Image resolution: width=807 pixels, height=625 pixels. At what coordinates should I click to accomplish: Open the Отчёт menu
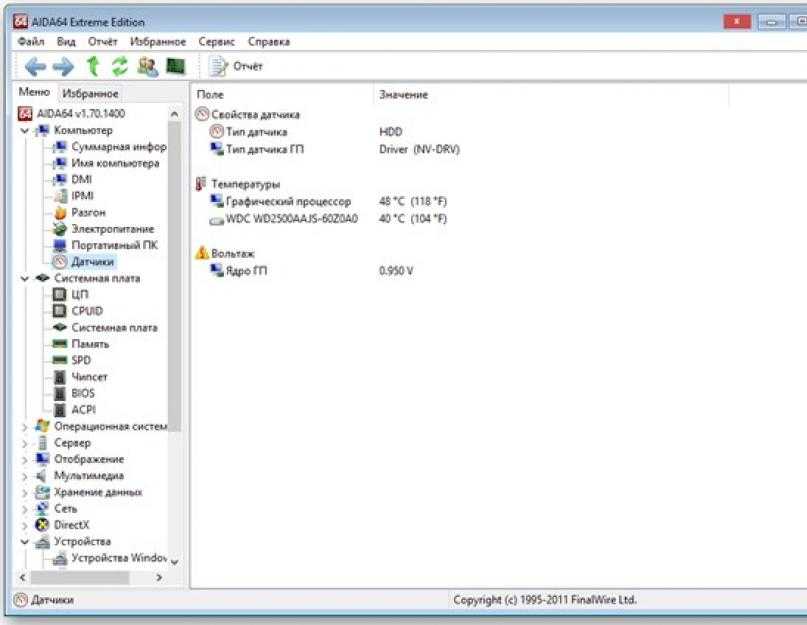click(102, 42)
